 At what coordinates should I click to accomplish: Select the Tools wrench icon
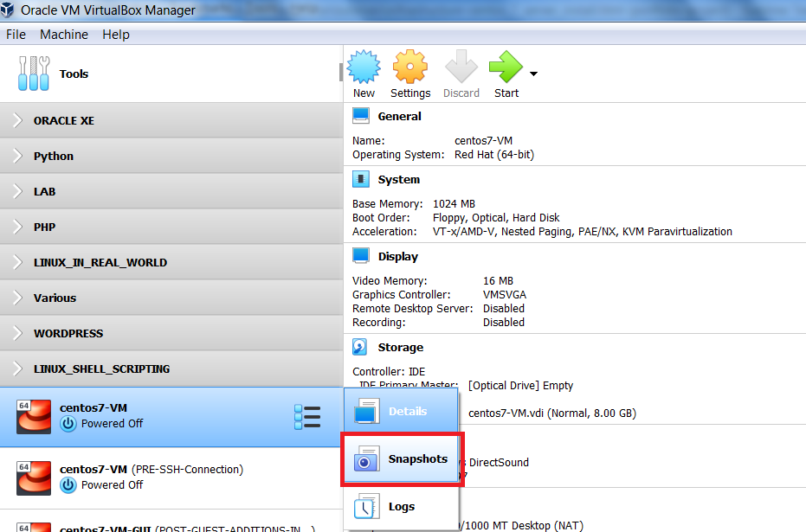coord(33,74)
